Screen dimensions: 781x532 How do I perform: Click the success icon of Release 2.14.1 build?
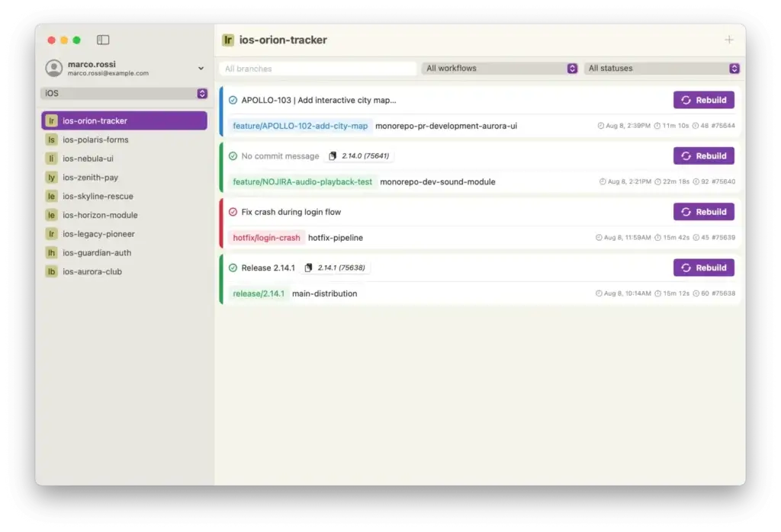[x=233, y=268]
